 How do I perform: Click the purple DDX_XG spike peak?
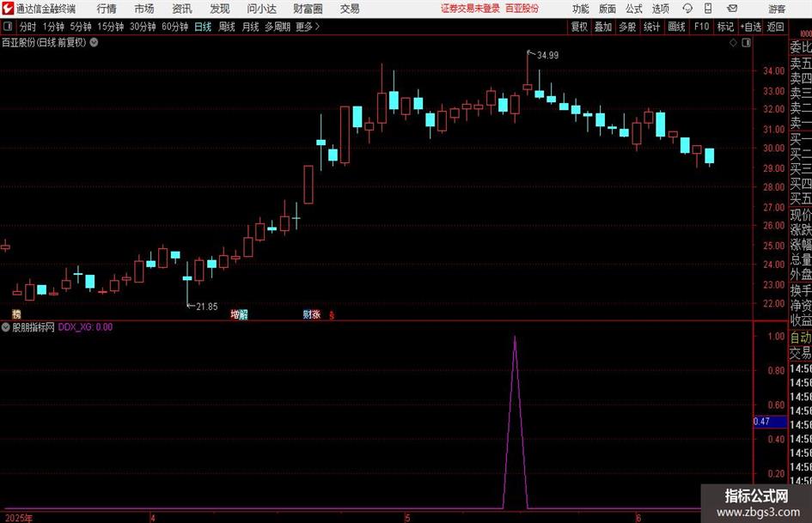click(515, 338)
